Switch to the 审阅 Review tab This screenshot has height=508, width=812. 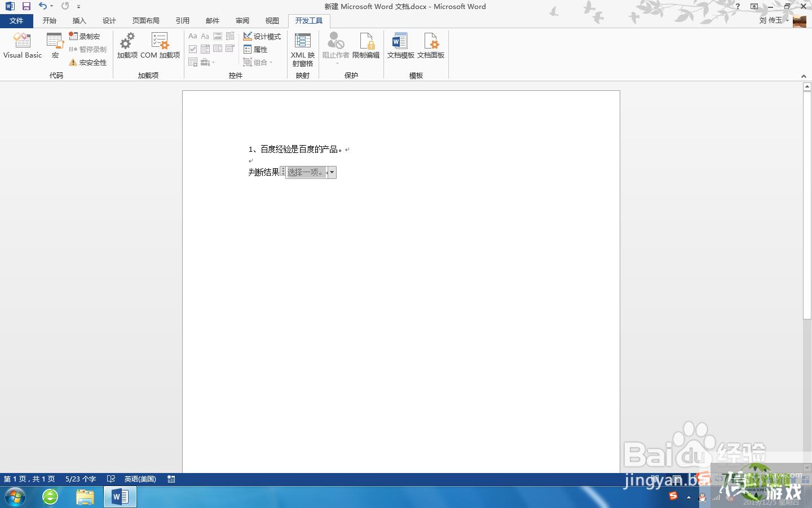[x=242, y=20]
